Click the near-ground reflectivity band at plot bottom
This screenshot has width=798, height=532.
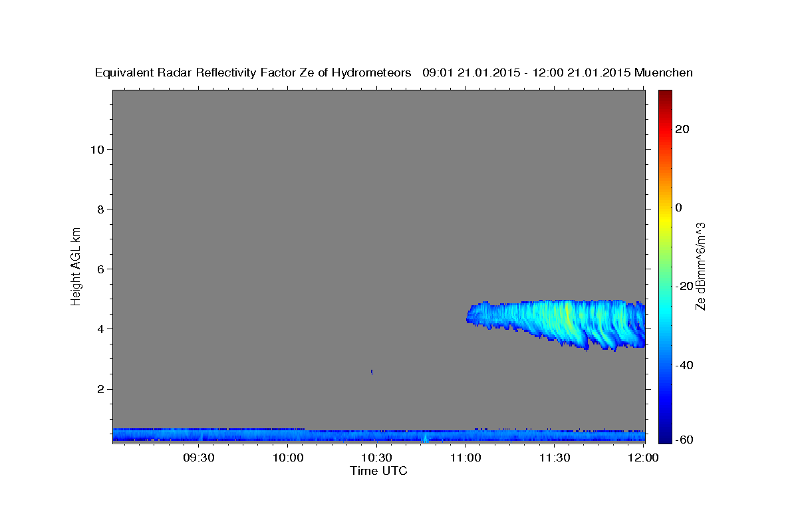[x=379, y=436]
